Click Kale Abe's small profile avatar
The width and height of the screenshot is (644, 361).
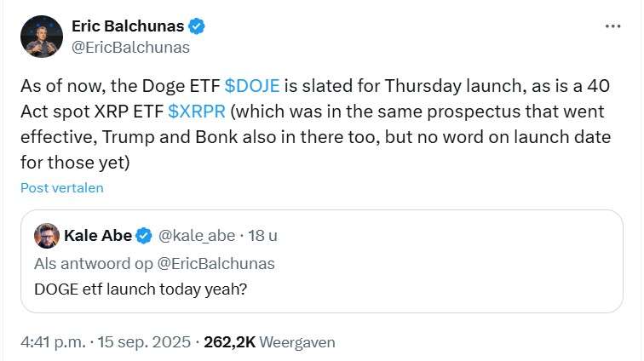(47, 236)
